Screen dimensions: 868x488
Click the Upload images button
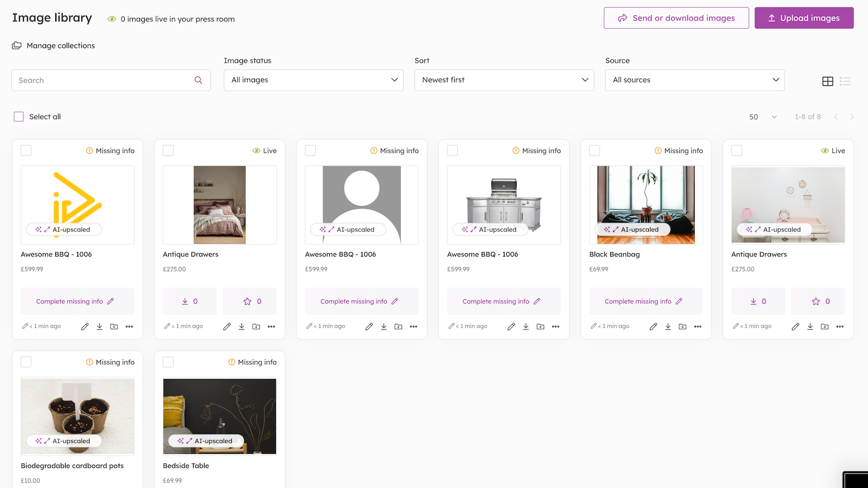point(803,18)
